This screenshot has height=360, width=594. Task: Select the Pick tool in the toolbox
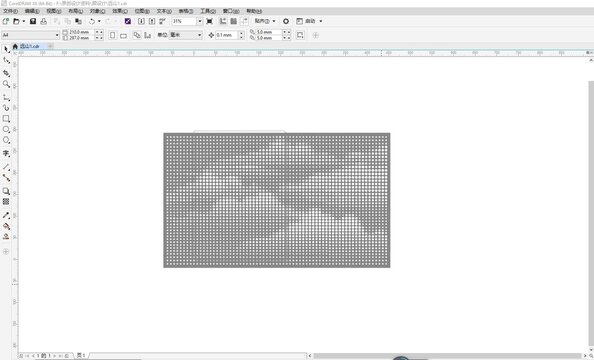[x=6, y=49]
